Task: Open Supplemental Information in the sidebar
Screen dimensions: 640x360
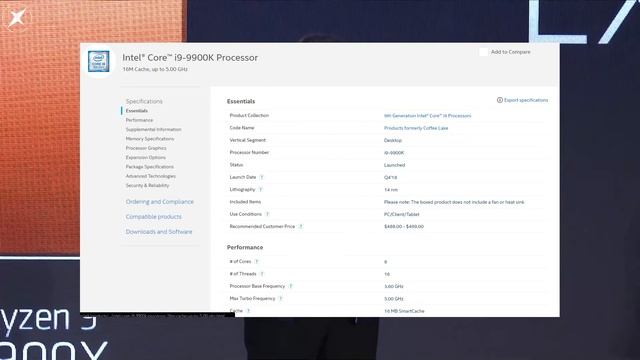Action: [153, 129]
